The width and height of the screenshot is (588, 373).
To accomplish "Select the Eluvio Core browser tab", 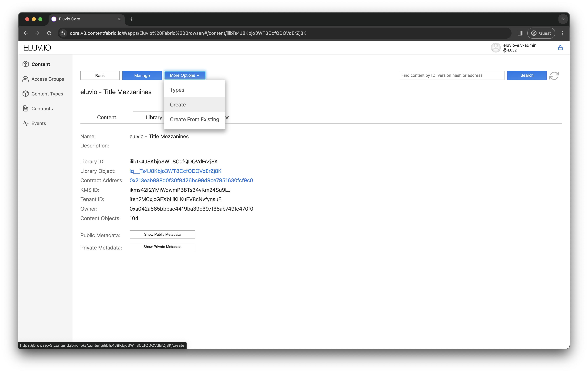I will point(87,19).
